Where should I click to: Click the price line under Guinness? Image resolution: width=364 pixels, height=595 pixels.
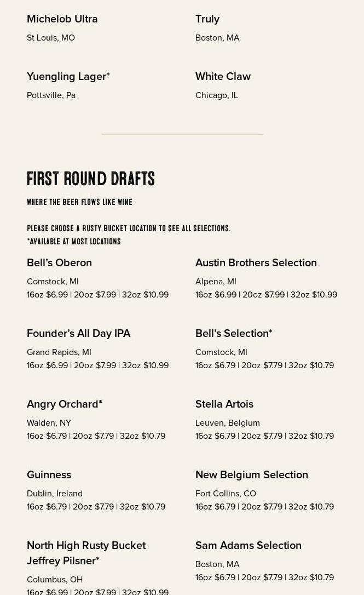pos(96,507)
